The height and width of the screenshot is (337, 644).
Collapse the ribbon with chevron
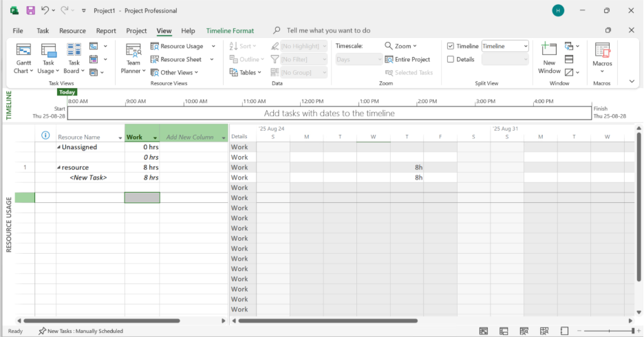(632, 82)
